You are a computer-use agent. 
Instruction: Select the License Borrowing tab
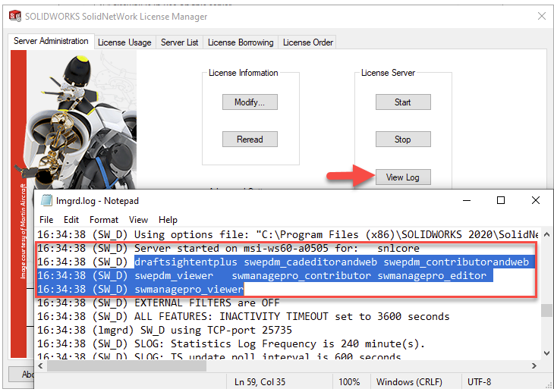coord(241,42)
